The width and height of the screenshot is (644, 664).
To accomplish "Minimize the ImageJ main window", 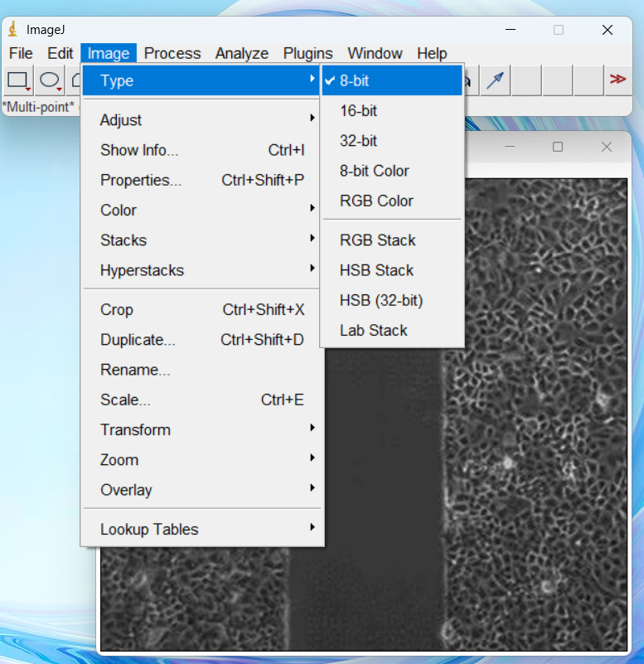I will click(511, 30).
